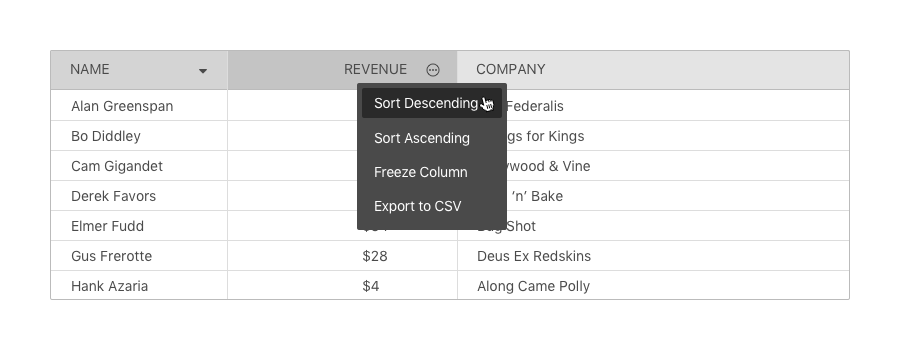Select the Elmer Fudd name cell
This screenshot has height=360, width=900.
139,226
